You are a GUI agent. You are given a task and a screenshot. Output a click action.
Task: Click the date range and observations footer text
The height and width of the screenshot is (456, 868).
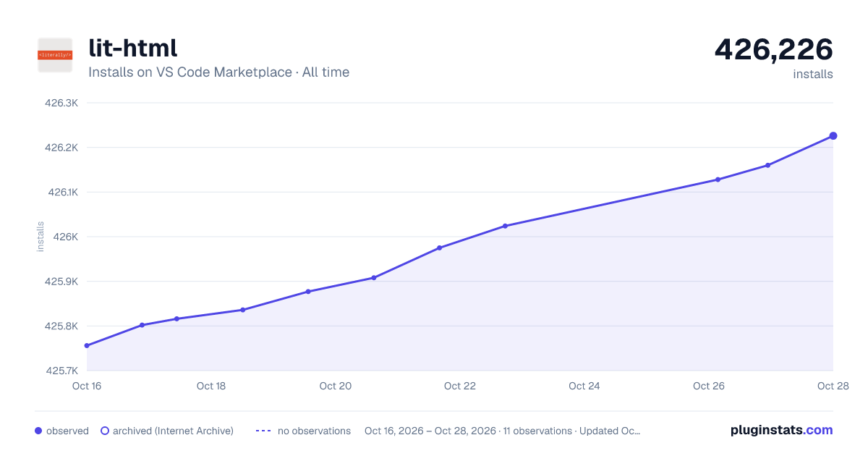(502, 431)
